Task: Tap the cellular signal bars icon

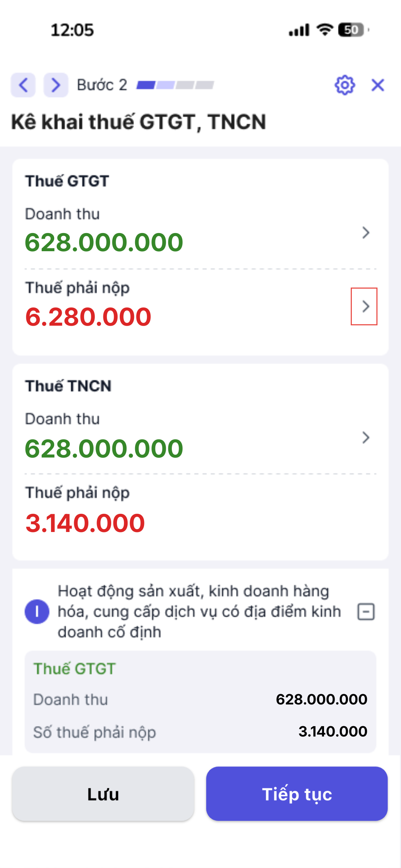Action: click(299, 30)
